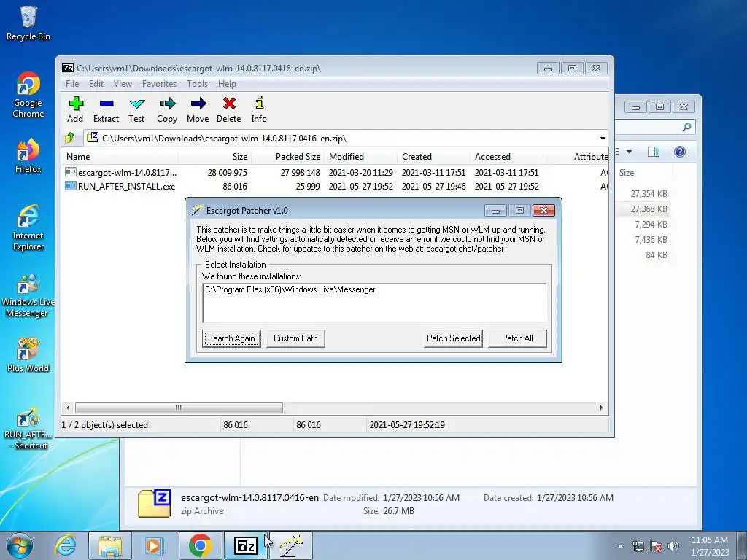Select the Windows Live Messenger desktop shortcut
This screenshot has height=560, width=747.
pos(28,295)
